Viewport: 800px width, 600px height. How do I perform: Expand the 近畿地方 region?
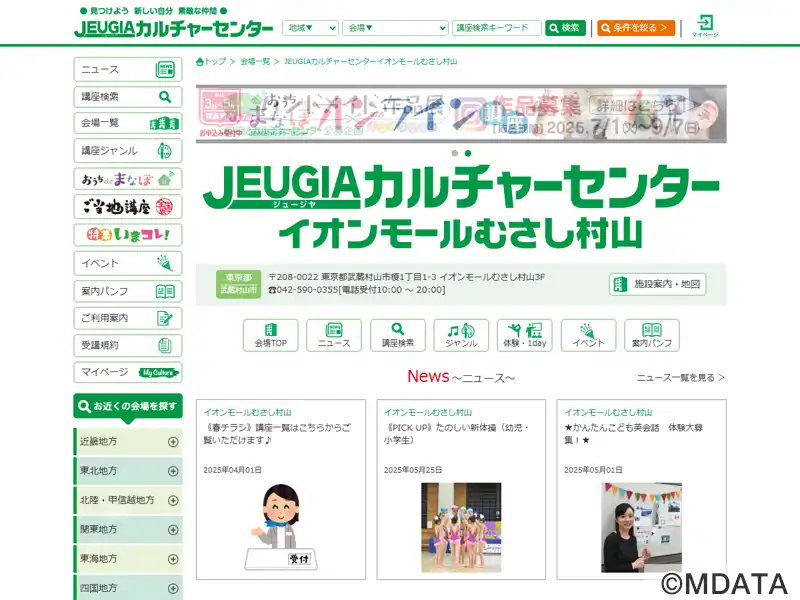point(128,442)
